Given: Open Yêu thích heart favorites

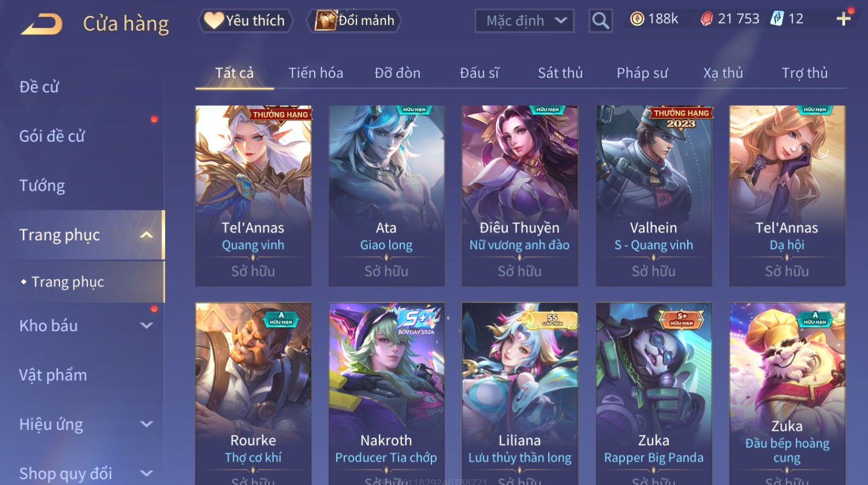Looking at the screenshot, I should (245, 21).
